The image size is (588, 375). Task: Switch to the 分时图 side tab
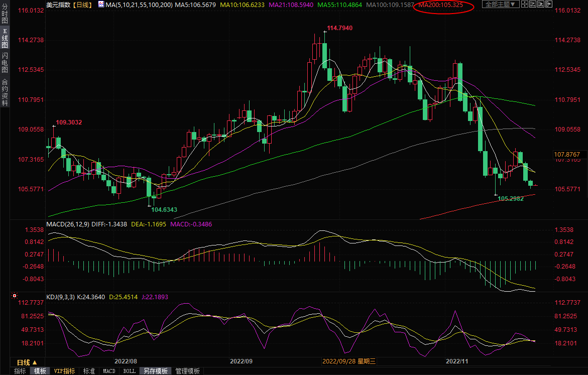(x=5, y=14)
